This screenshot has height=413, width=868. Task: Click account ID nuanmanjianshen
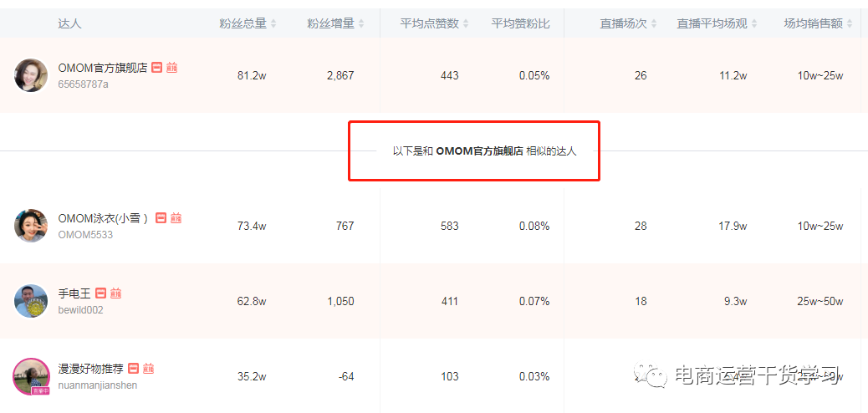98,385
